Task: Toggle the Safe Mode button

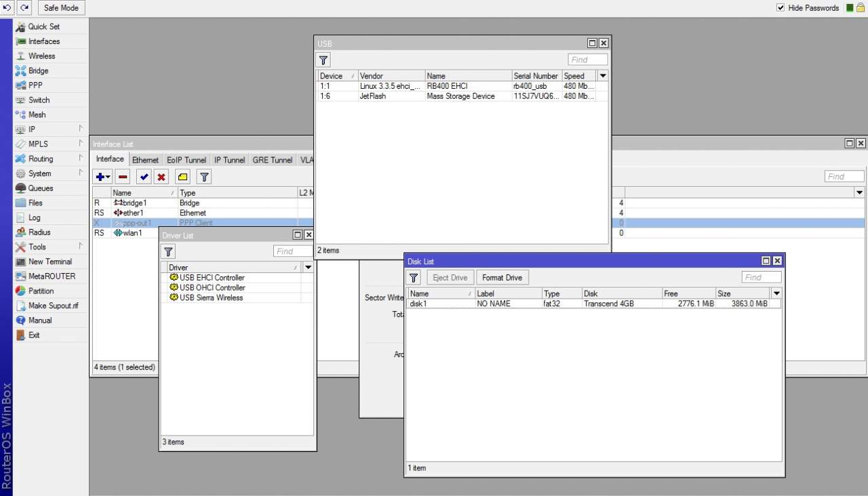Action: click(x=60, y=8)
